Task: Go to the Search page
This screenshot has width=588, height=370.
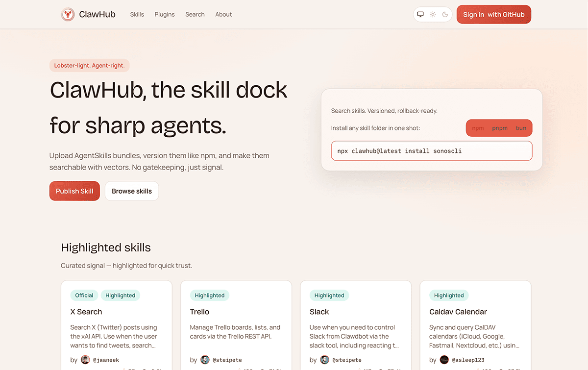Action: tap(195, 15)
